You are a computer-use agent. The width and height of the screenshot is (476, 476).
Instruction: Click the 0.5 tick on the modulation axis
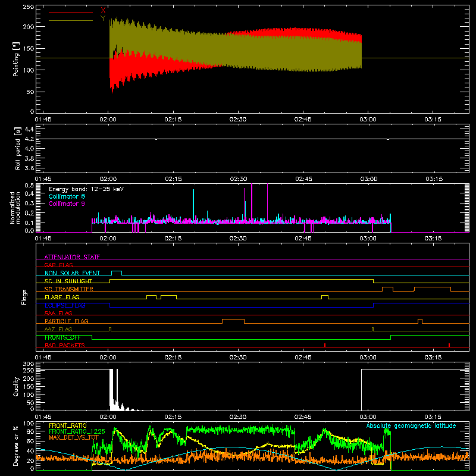click(x=29, y=186)
